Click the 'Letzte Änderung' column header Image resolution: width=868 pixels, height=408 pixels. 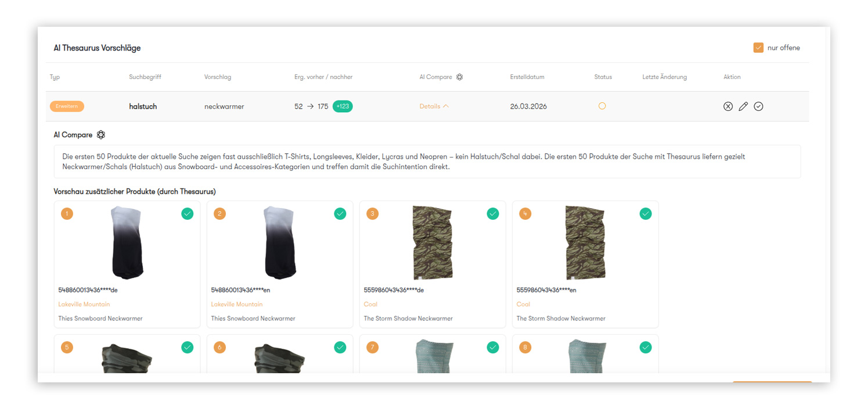[665, 77]
